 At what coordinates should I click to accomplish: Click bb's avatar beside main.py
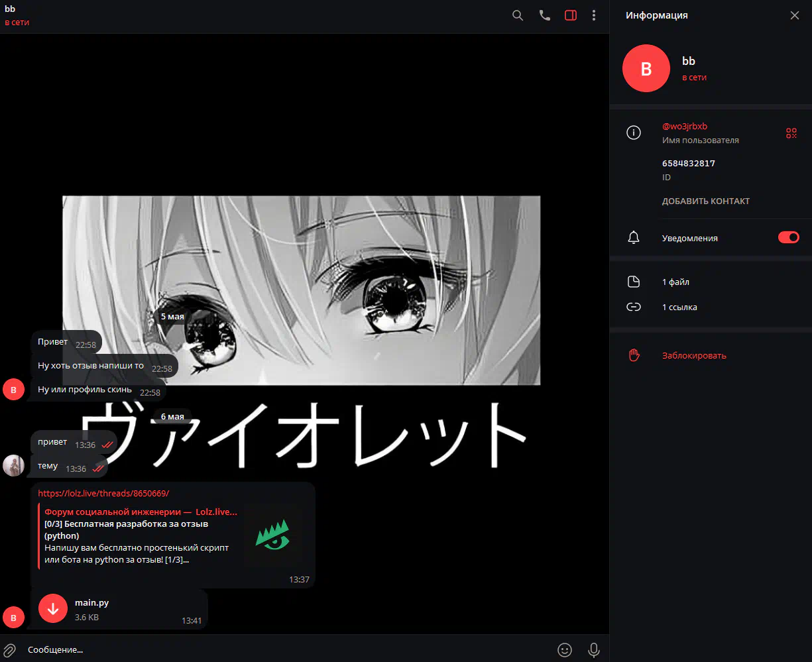click(14, 618)
